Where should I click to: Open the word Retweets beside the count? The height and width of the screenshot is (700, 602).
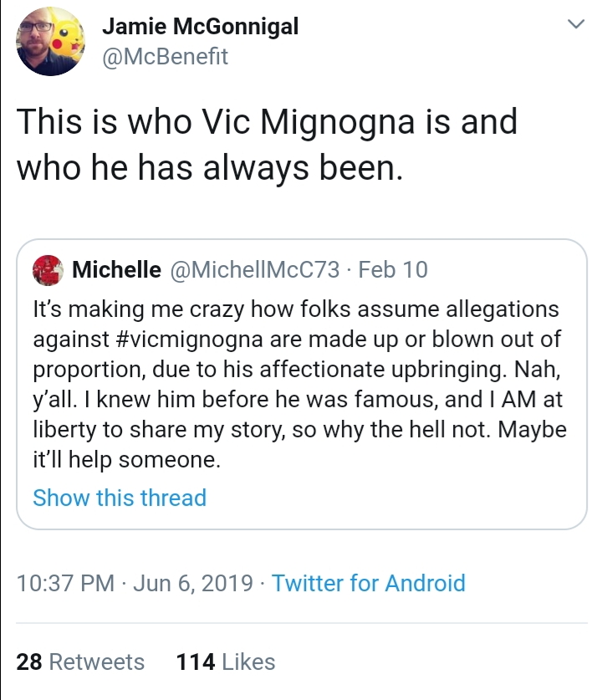(x=97, y=662)
